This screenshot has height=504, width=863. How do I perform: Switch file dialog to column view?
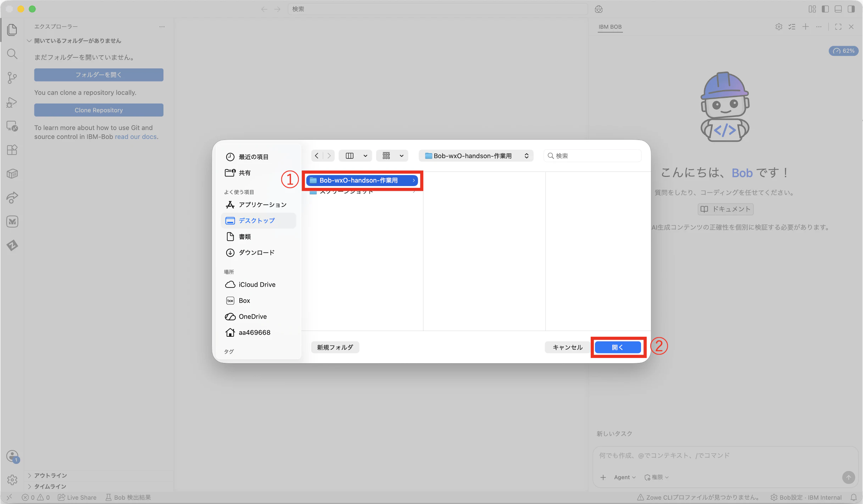pyautogui.click(x=350, y=156)
